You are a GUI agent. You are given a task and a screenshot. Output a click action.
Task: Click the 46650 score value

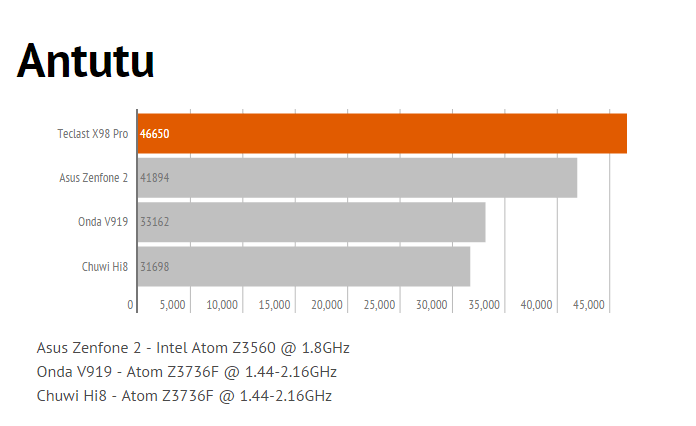(x=154, y=133)
